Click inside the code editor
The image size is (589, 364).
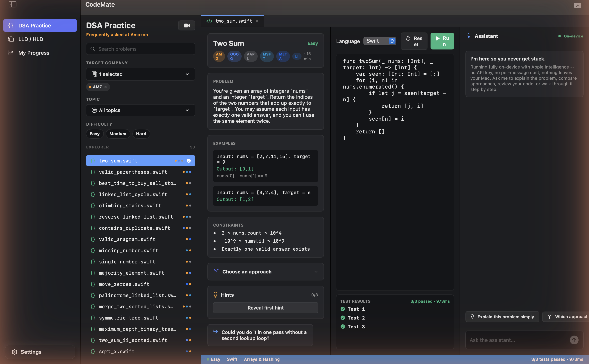pyautogui.click(x=395, y=172)
